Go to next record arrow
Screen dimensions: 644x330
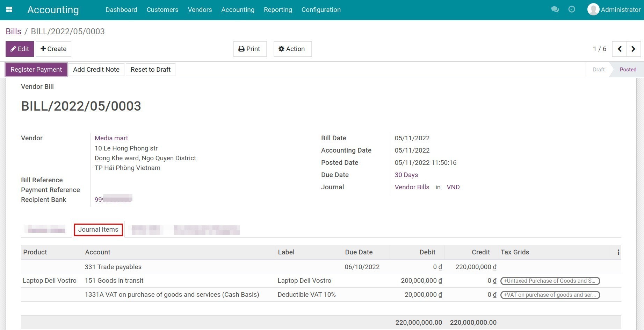633,49
